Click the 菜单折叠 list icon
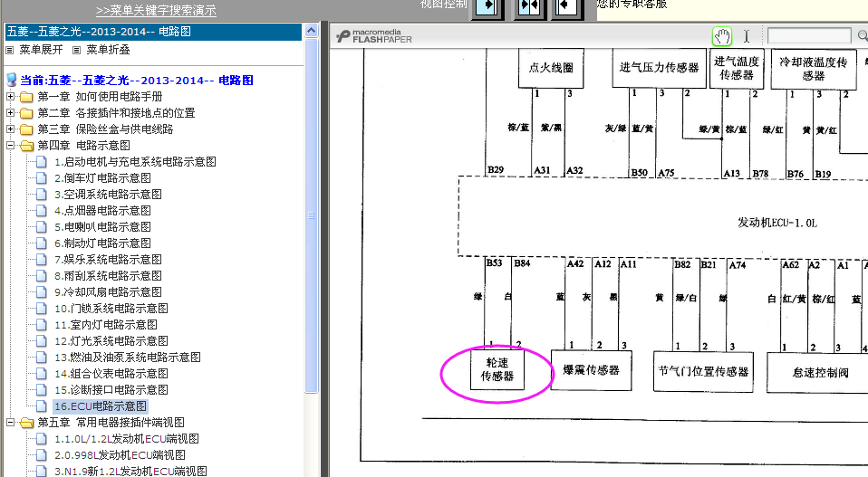868x477 pixels. [x=76, y=51]
